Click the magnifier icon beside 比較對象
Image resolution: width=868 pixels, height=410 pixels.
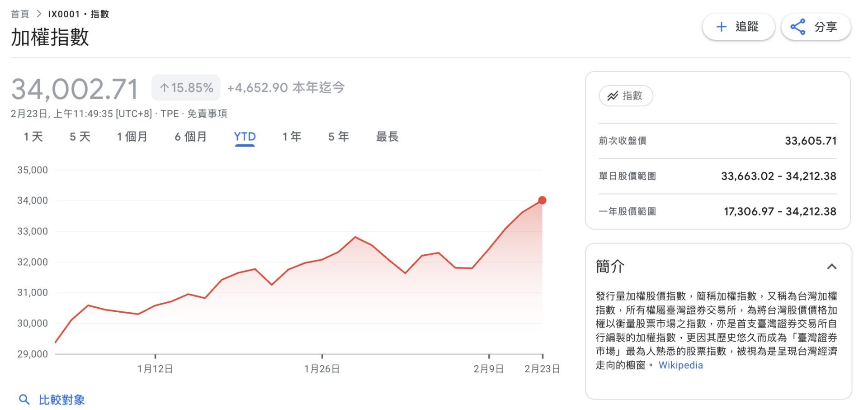pyautogui.click(x=25, y=400)
